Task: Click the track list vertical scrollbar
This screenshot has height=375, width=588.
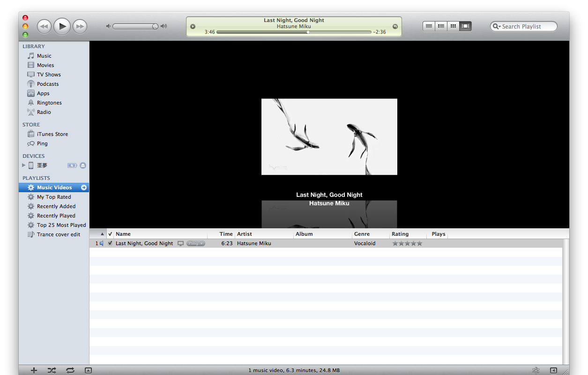Action: [566, 301]
